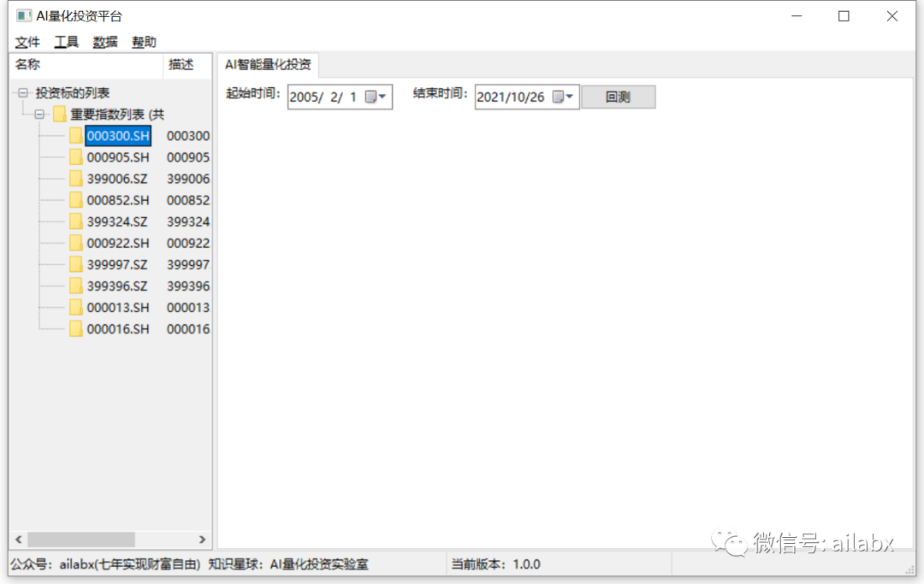The image size is (924, 584).
Task: Select the 000852.SH tree item
Action: point(117,199)
